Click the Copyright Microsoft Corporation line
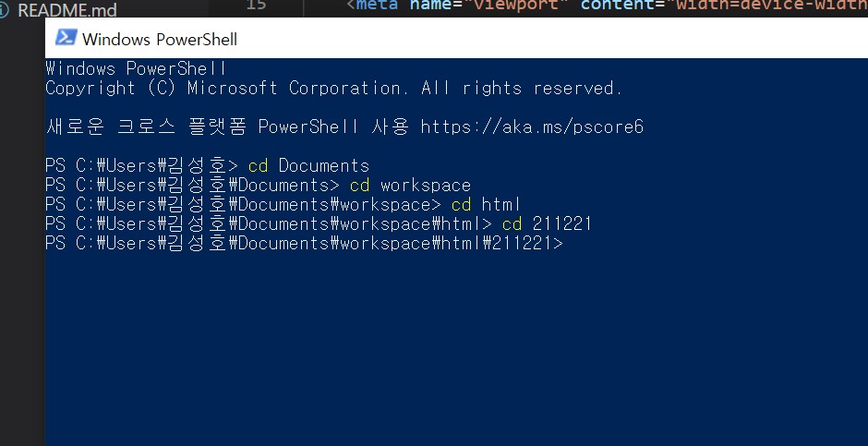 [x=334, y=89]
